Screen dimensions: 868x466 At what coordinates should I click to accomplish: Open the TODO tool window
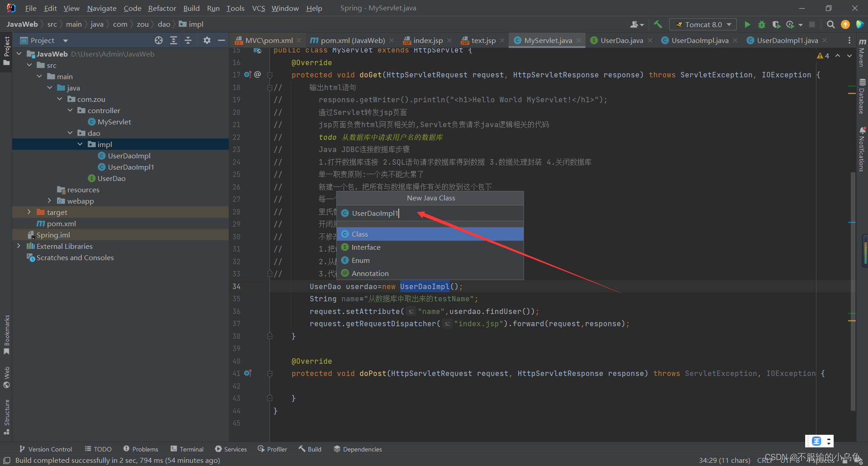pos(98,449)
